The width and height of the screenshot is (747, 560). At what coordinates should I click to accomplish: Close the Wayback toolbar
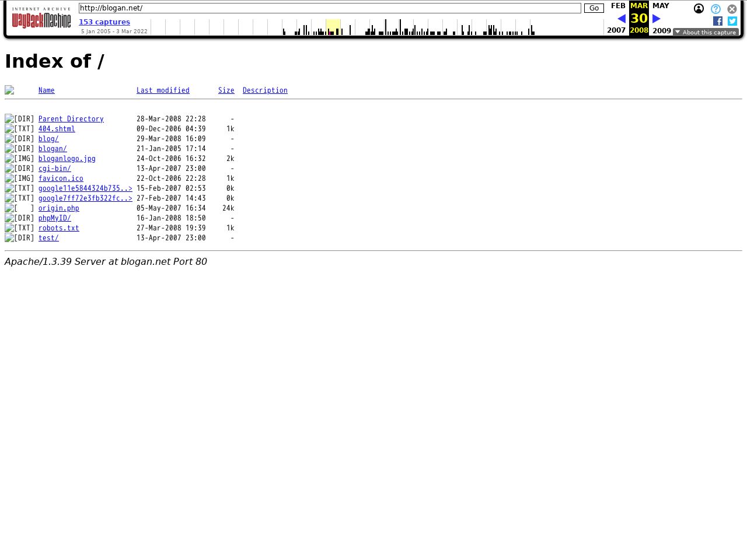pyautogui.click(x=732, y=9)
